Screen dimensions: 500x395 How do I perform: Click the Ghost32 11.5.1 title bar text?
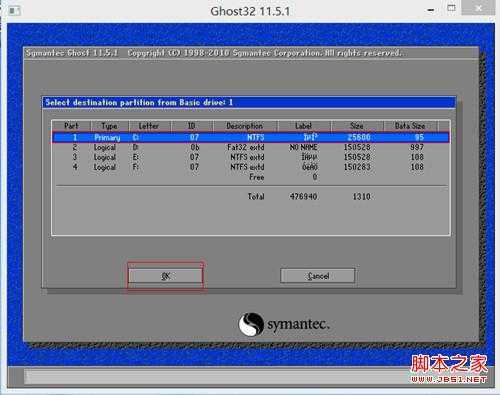tap(250, 11)
